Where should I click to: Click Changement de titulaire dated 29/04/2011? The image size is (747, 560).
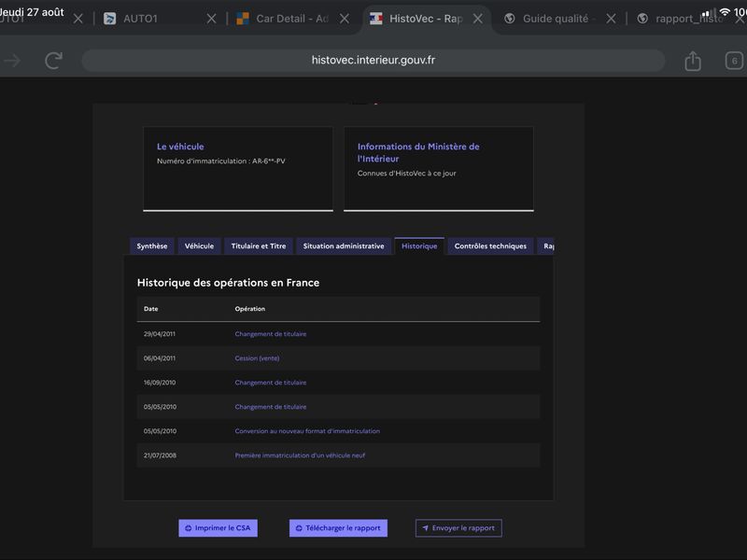[x=271, y=334]
